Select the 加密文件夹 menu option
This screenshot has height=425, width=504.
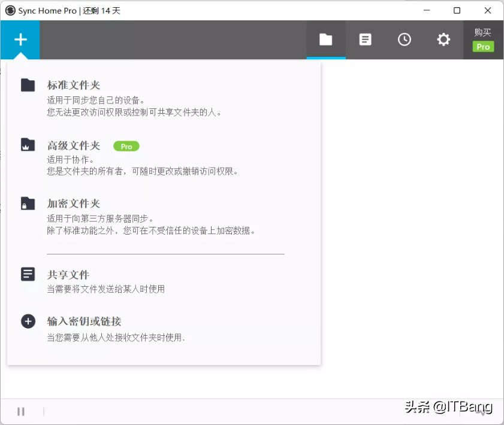[74, 204]
